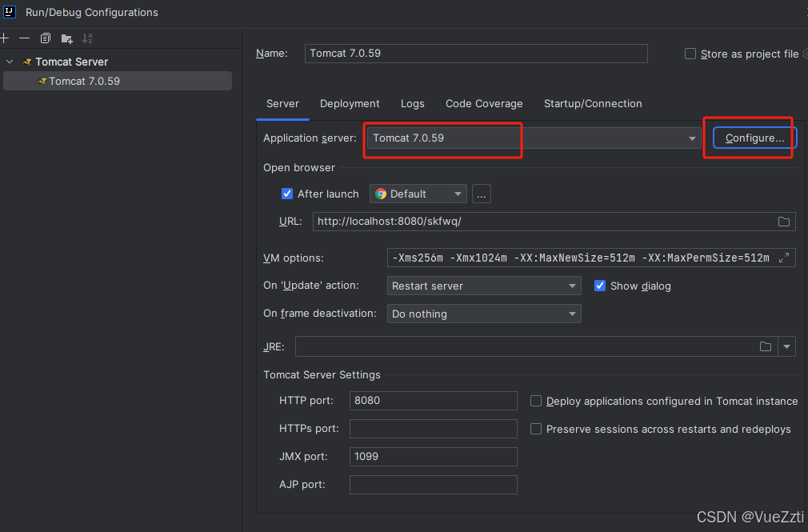Screen dimensions: 808x532
Task: Click the Open browser section label
Action: pos(299,167)
